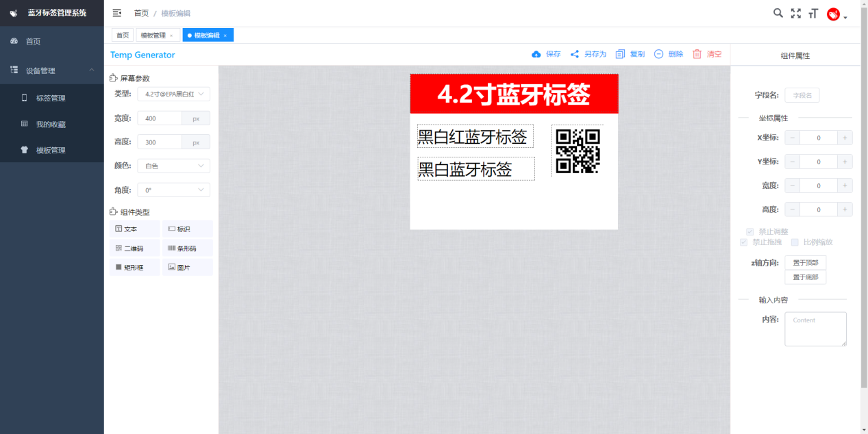Open the 类型 screen type dropdown
Screen dimensions: 868x434
coord(173,94)
